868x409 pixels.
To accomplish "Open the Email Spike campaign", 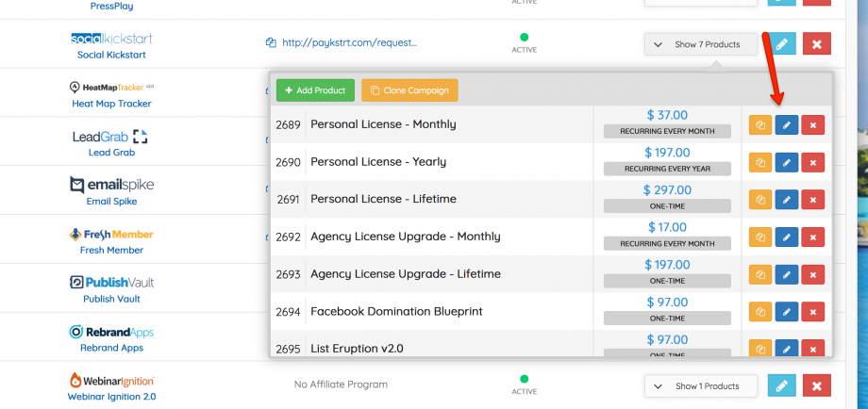I will [x=112, y=201].
